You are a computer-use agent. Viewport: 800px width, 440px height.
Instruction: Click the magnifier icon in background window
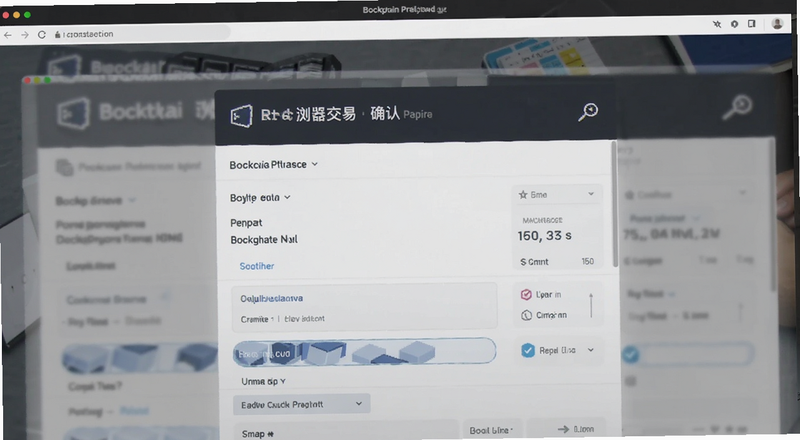737,107
